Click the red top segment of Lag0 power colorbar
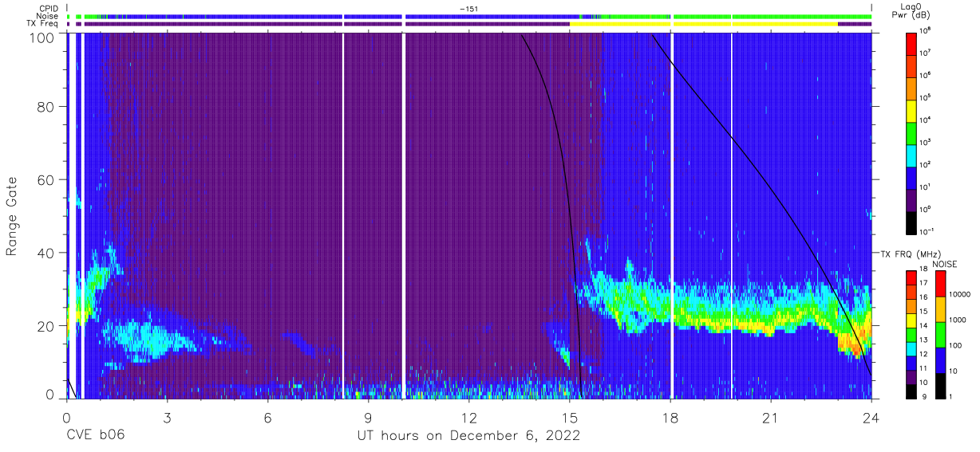The height and width of the screenshot is (452, 980). [911, 43]
